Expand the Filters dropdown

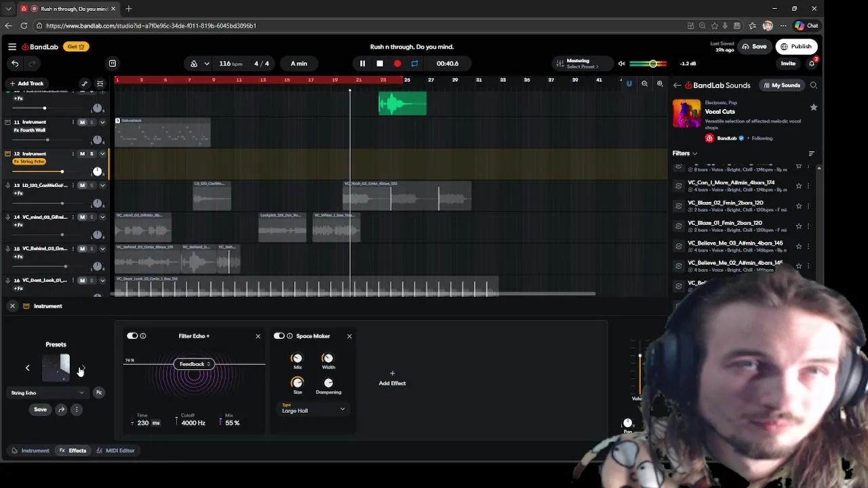(x=685, y=154)
